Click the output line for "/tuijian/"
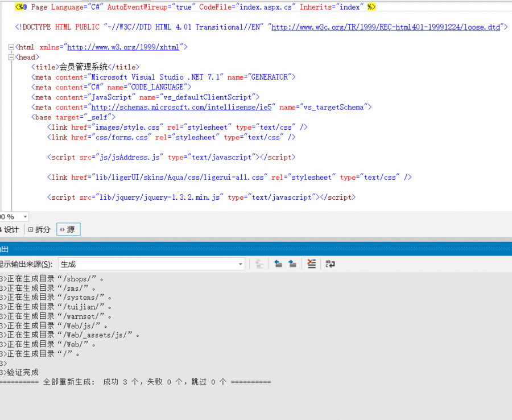Viewport: 512px width, 420px height. click(56, 307)
